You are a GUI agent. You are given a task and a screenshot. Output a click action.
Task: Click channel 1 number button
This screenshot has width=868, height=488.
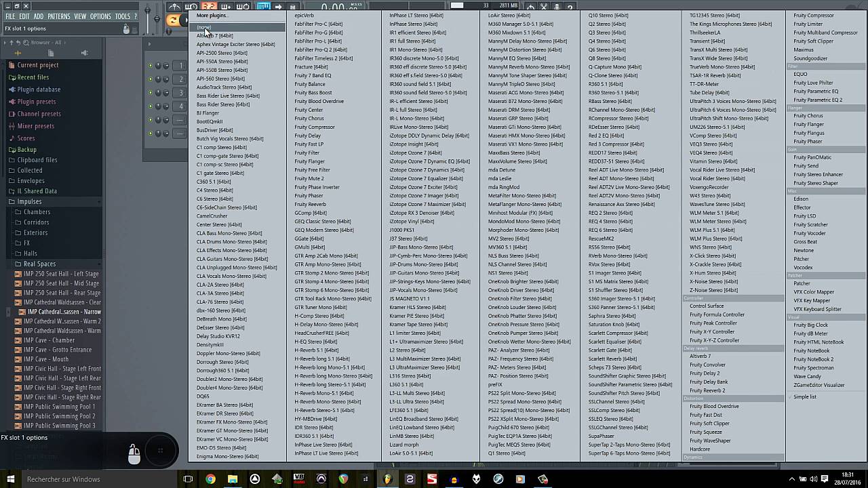180,66
